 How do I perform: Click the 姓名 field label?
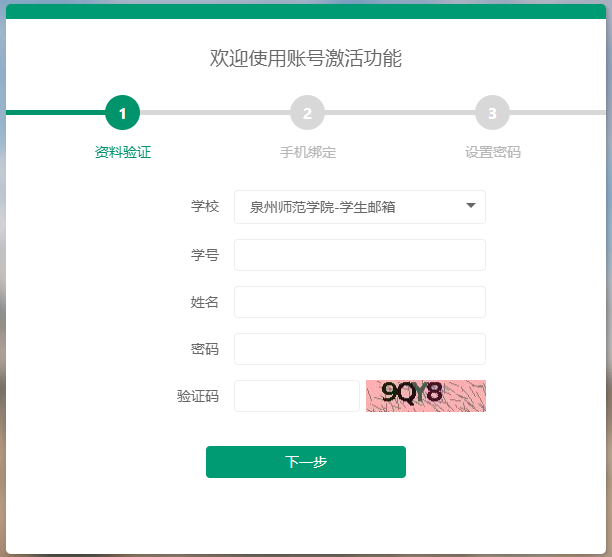click(x=204, y=302)
